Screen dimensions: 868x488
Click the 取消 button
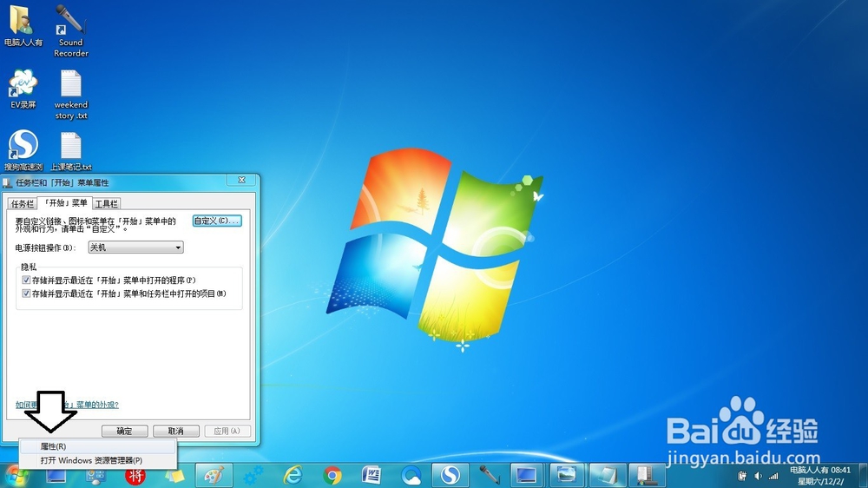coord(176,431)
